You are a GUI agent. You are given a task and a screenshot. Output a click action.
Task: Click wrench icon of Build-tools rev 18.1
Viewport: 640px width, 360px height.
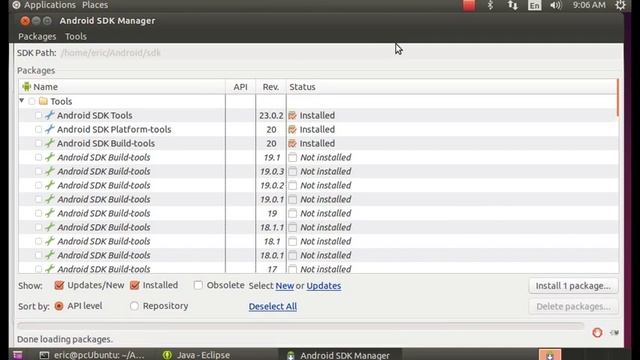[50, 241]
